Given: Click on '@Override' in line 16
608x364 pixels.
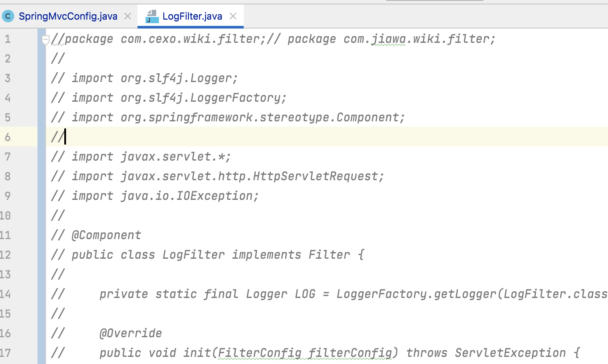Looking at the screenshot, I should coord(131,333).
